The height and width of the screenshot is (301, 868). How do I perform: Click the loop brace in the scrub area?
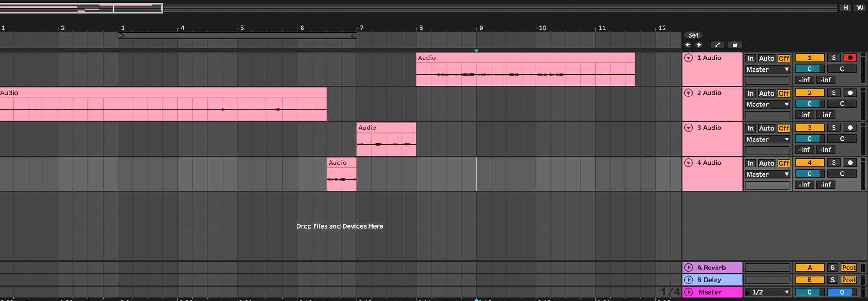point(237,36)
